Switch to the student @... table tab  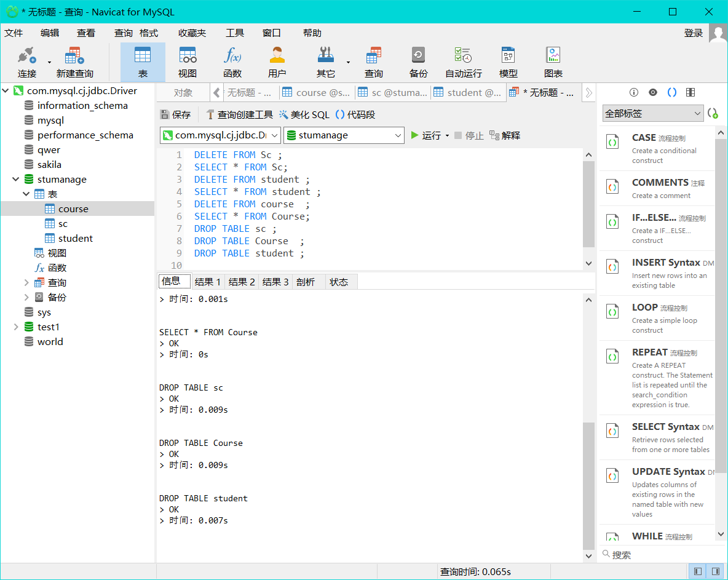(x=468, y=93)
